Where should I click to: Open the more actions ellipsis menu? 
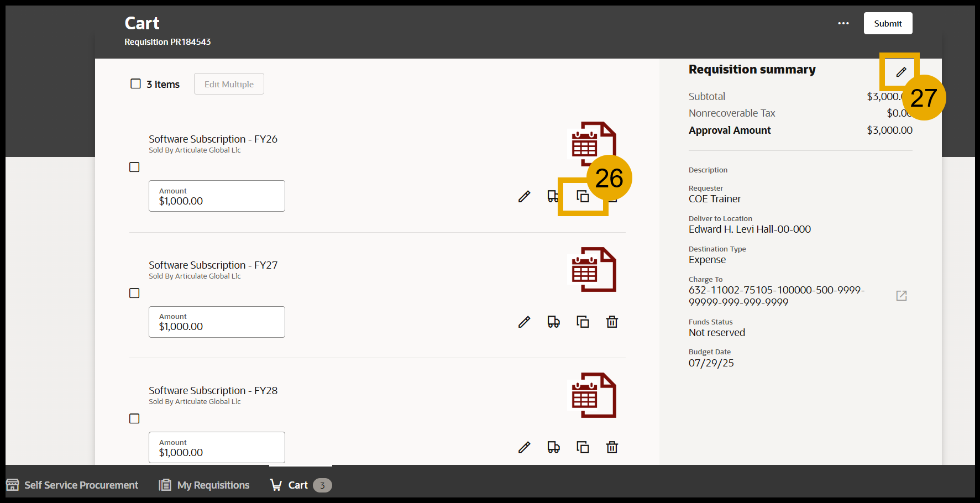click(843, 23)
